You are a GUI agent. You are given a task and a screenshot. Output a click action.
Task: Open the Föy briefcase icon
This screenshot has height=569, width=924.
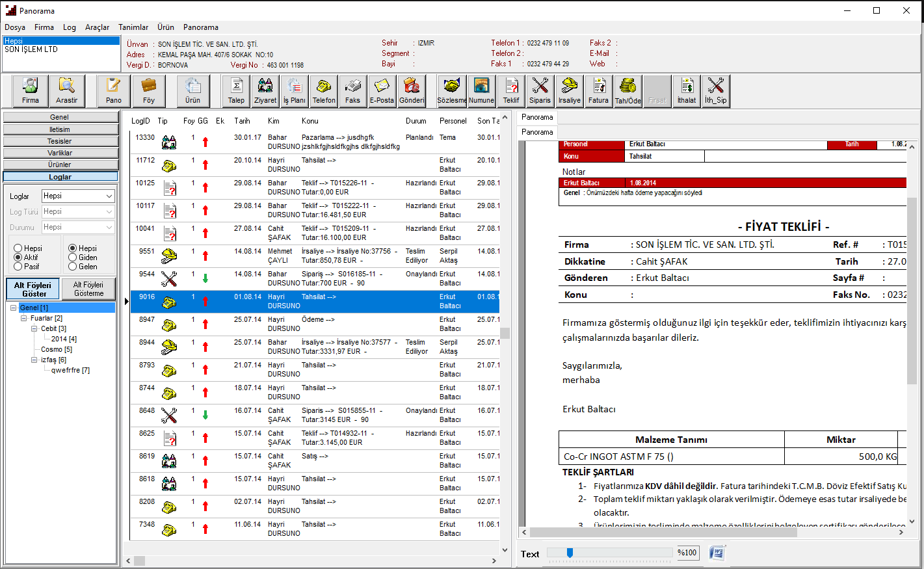tap(149, 91)
